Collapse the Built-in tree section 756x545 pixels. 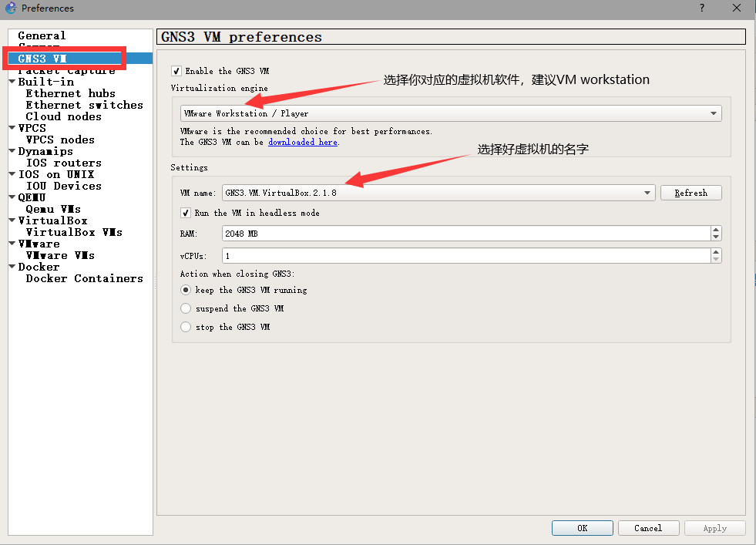pos(12,82)
